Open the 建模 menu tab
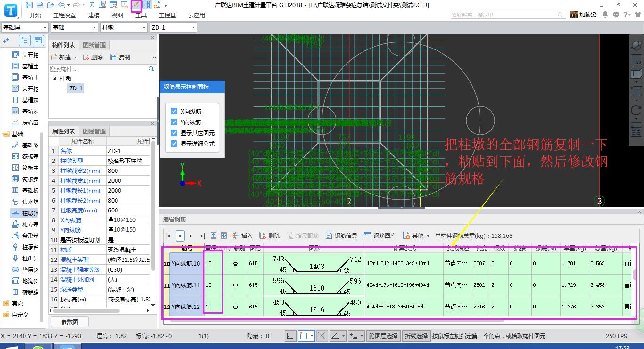Viewport: 644px width, 349px height. pos(94,15)
